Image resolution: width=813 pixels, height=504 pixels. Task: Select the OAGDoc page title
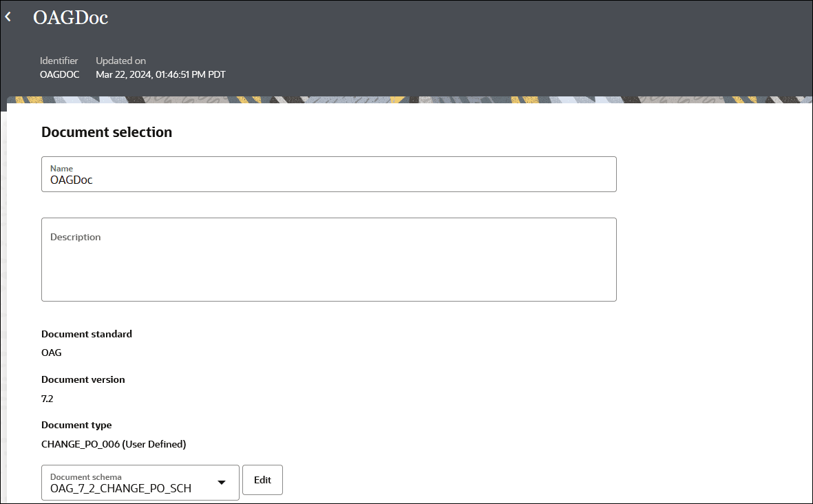(70, 18)
